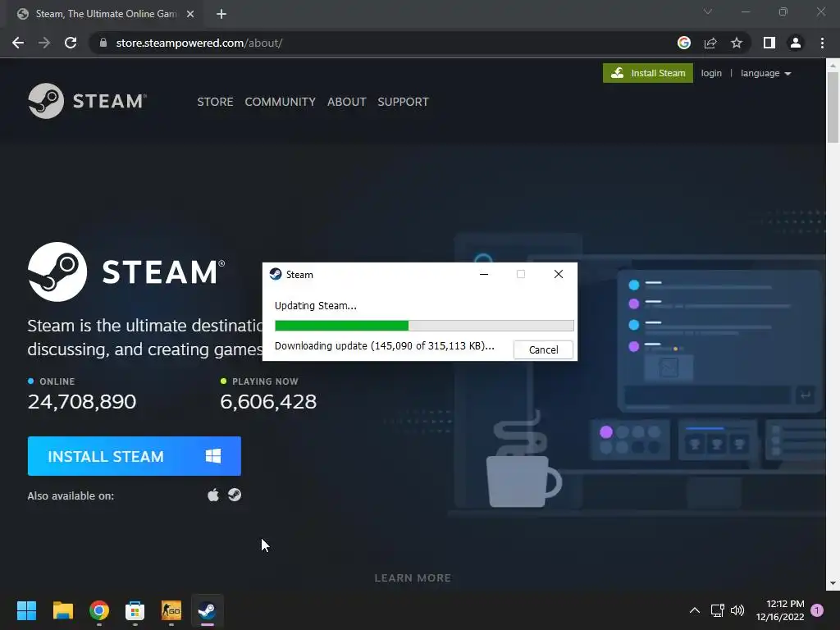Open the COMMUNITY menu
The height and width of the screenshot is (630, 840).
point(281,102)
